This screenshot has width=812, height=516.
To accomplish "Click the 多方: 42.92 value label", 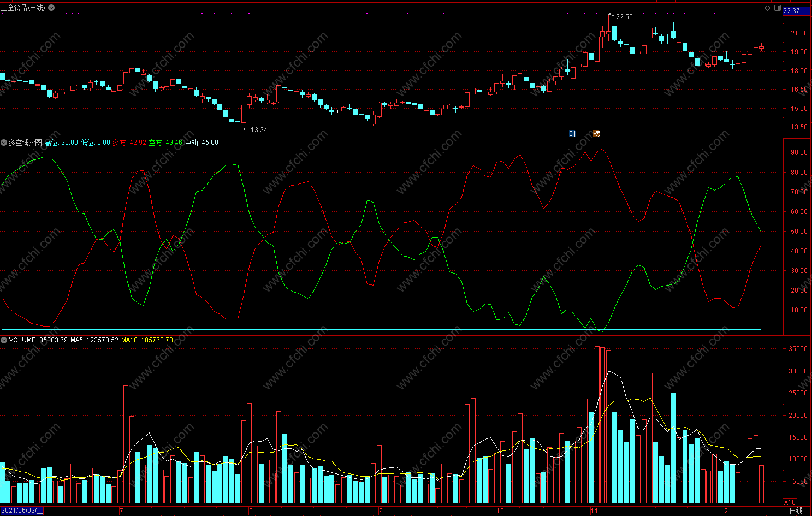I will [129, 143].
